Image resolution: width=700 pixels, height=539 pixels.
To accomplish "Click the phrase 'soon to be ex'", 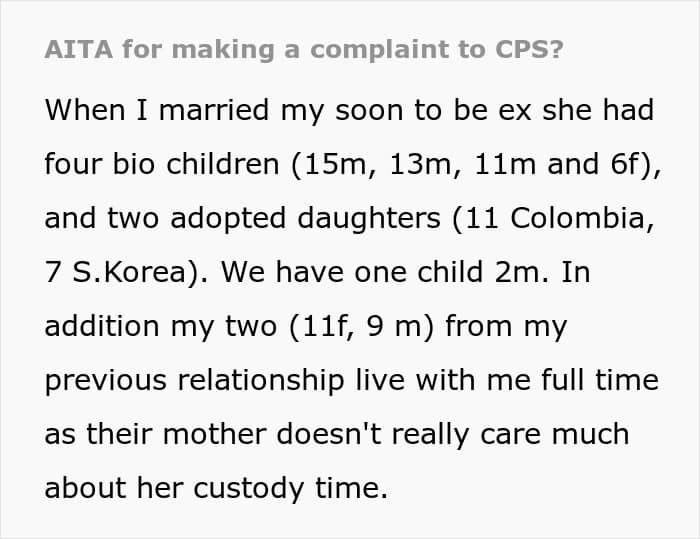I will (x=433, y=111).
